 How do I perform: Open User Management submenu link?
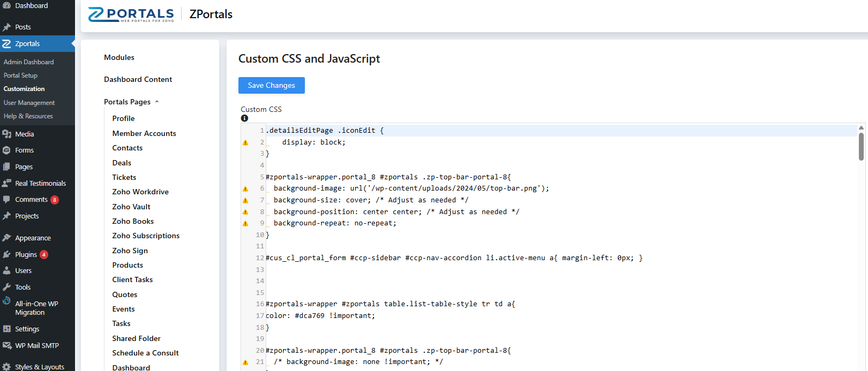point(29,103)
